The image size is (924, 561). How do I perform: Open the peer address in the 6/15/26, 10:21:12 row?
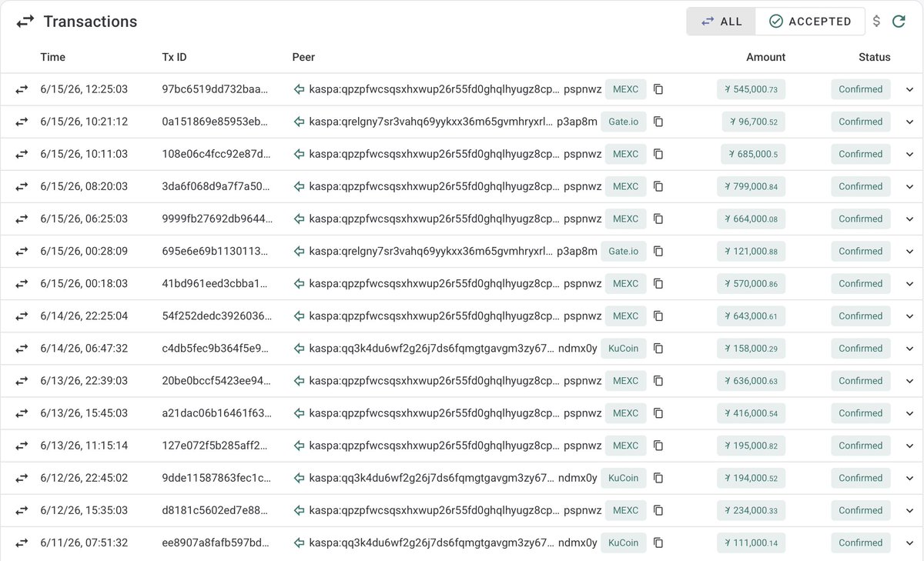[x=453, y=122]
